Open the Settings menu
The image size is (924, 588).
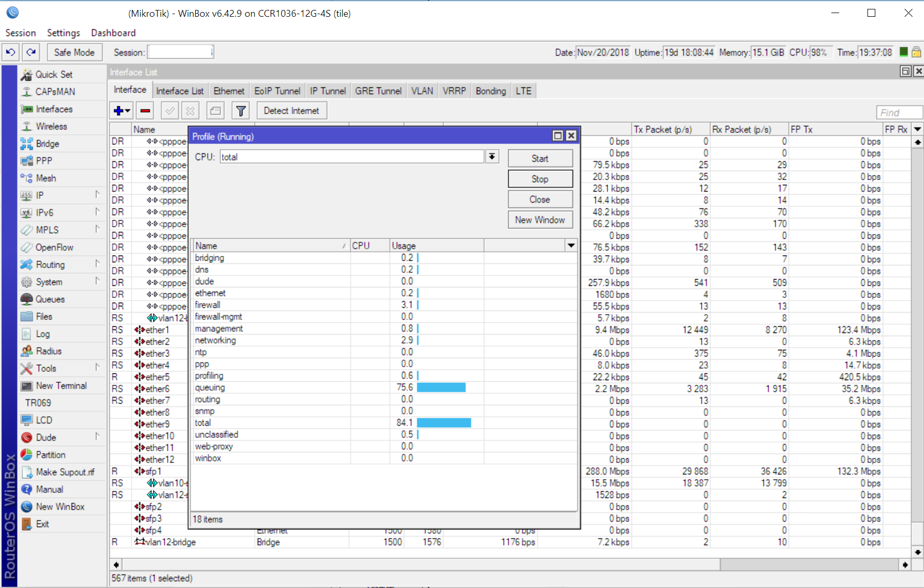point(63,32)
